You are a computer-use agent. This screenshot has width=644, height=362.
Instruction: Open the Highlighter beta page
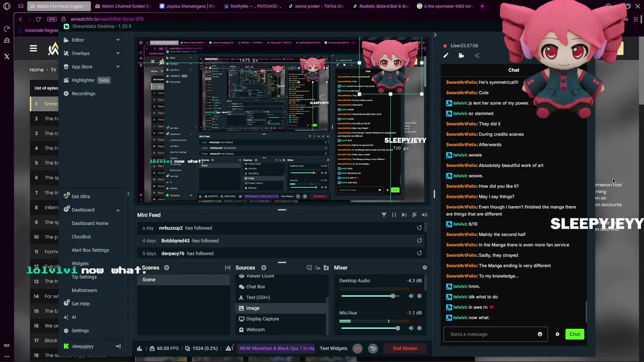[x=87, y=80]
